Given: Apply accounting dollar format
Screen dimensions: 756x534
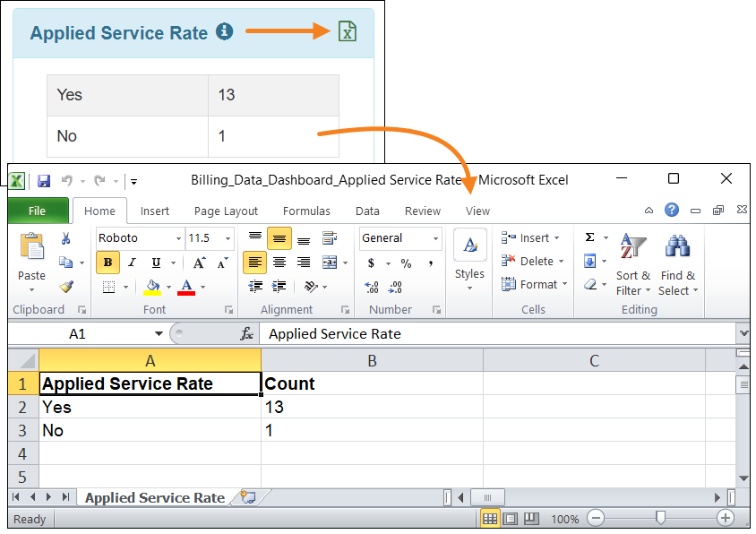Looking at the screenshot, I should click(371, 263).
